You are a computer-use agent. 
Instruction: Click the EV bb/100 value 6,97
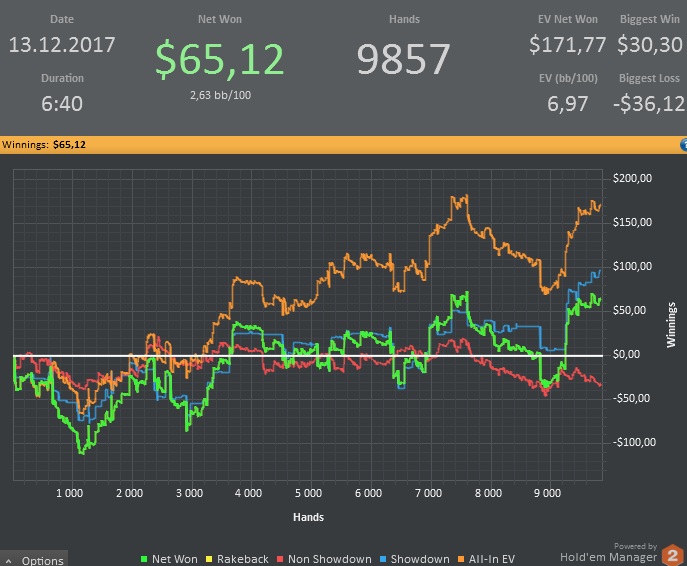coord(567,104)
